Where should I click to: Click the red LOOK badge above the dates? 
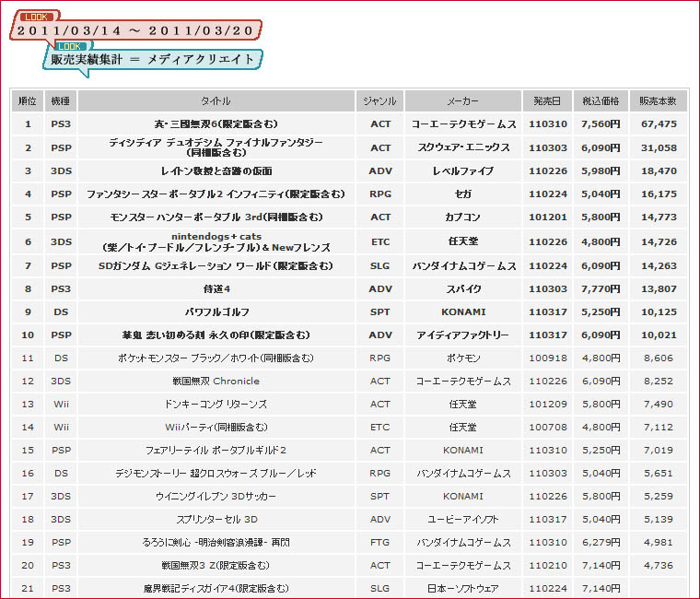click(36, 17)
